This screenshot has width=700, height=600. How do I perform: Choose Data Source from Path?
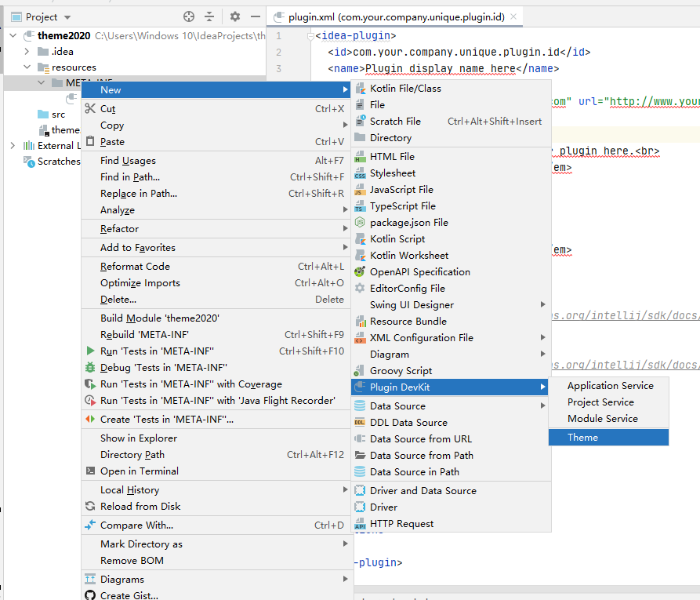[451, 455]
